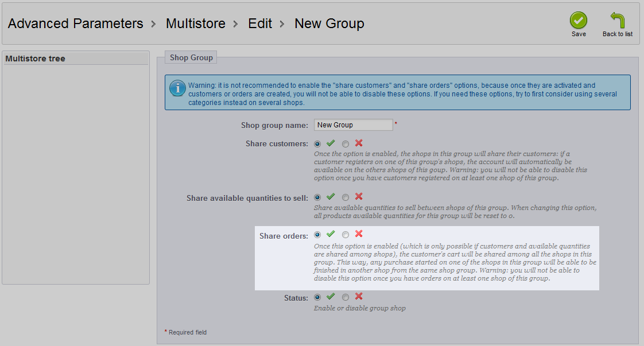The image size is (644, 346).
Task: Click green checkmark icon for Share orders
Action: 331,234
